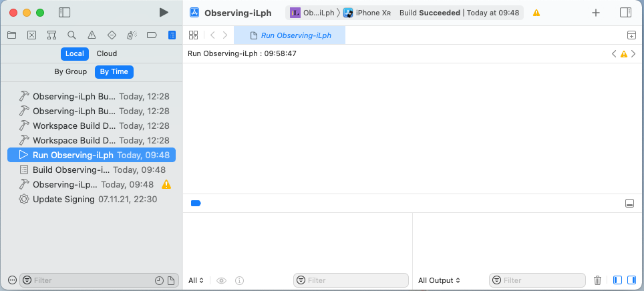Select the Report navigator icon
This screenshot has width=644, height=291.
pyautogui.click(x=172, y=35)
